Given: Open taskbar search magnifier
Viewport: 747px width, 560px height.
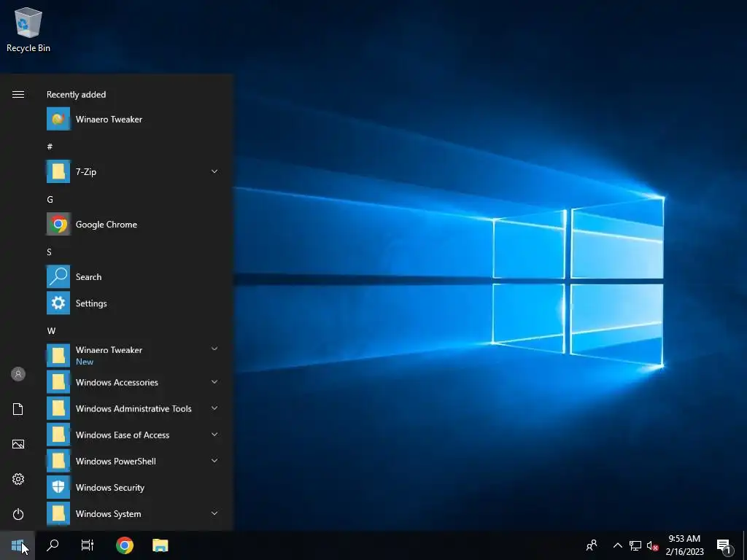Looking at the screenshot, I should [x=53, y=545].
